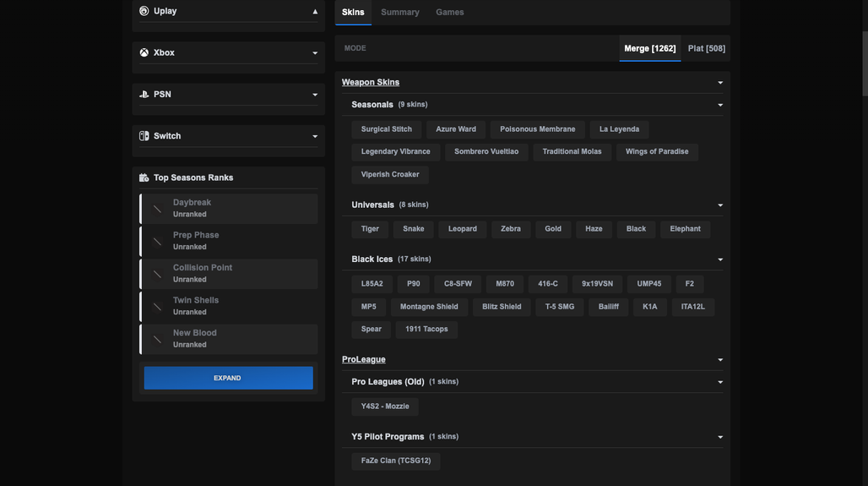This screenshot has width=868, height=486.
Task: Open the ProLeague heading link
Action: (364, 359)
